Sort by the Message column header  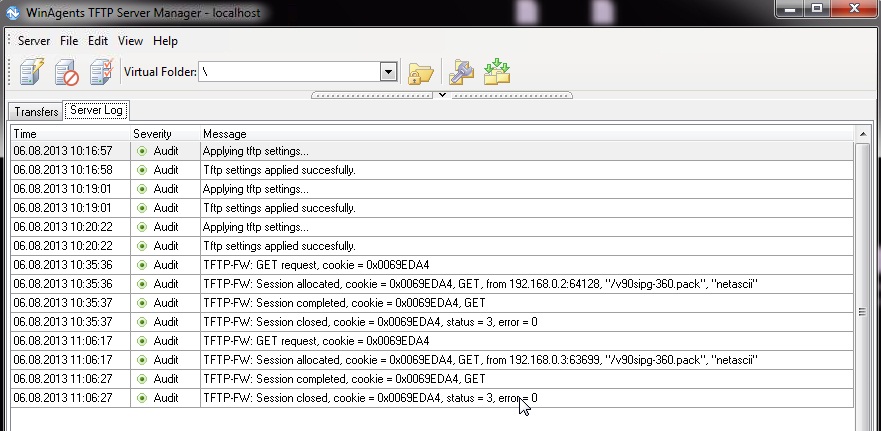[526, 134]
